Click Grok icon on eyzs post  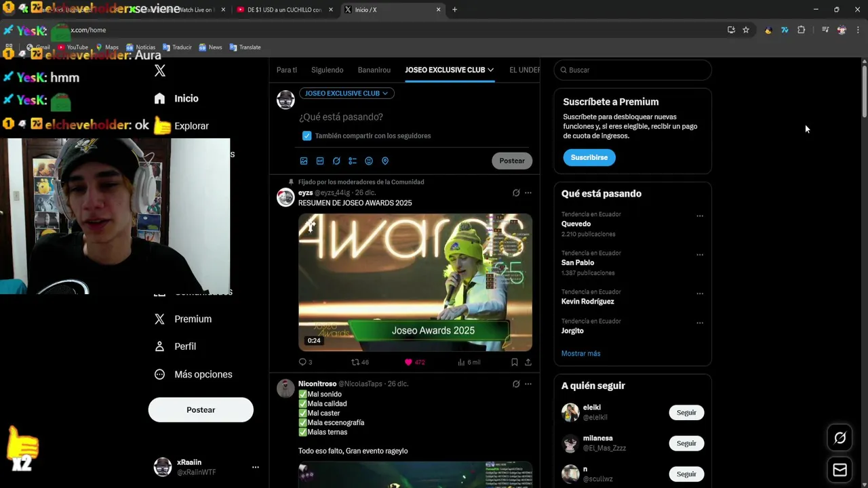(x=516, y=193)
